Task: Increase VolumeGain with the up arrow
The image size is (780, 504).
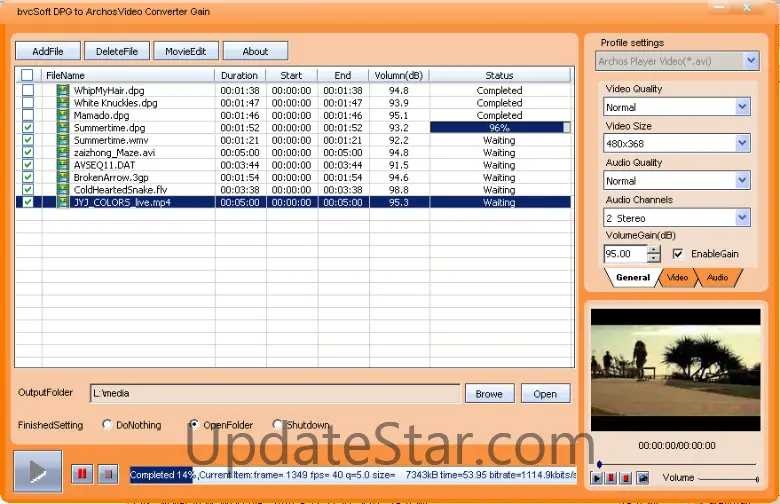Action: [654, 250]
